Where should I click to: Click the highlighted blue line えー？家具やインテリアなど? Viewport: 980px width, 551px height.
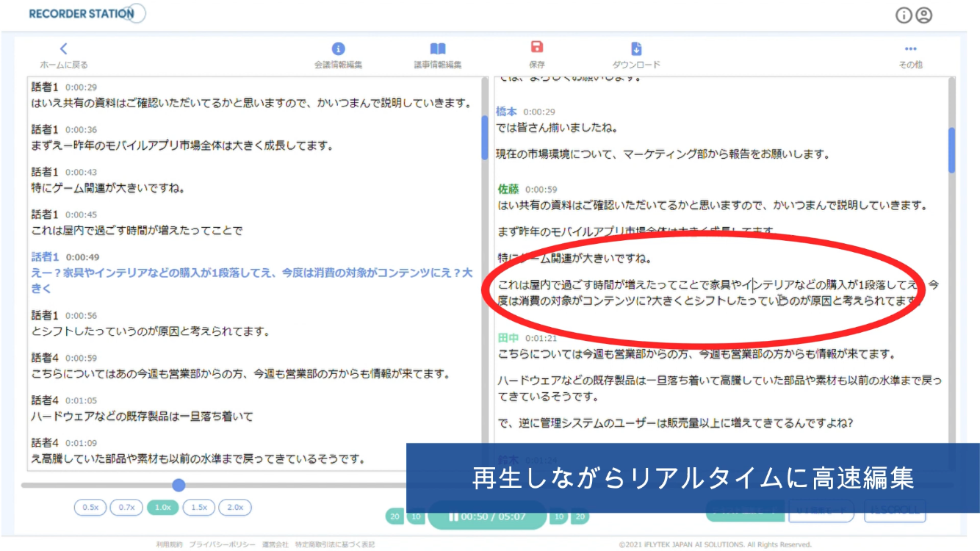coord(252,281)
